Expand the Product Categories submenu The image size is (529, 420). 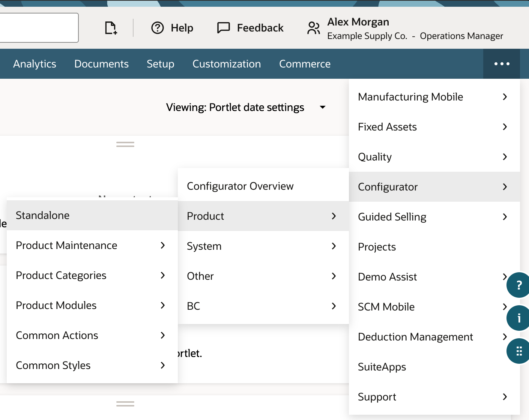click(x=92, y=275)
